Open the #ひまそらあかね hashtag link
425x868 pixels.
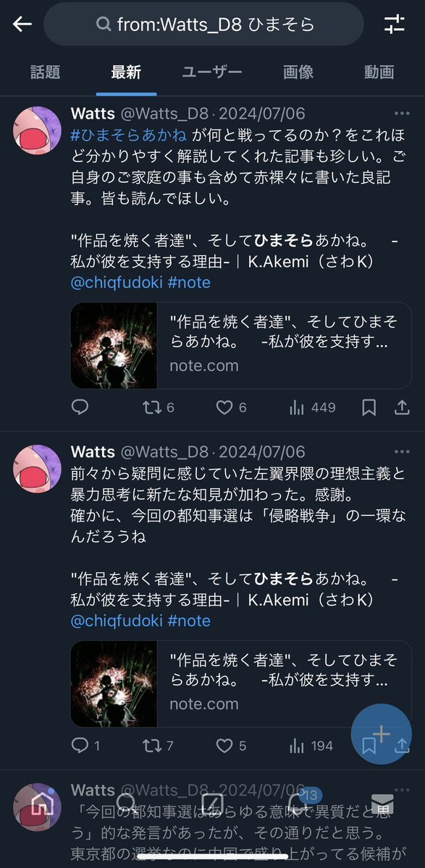coord(129,135)
